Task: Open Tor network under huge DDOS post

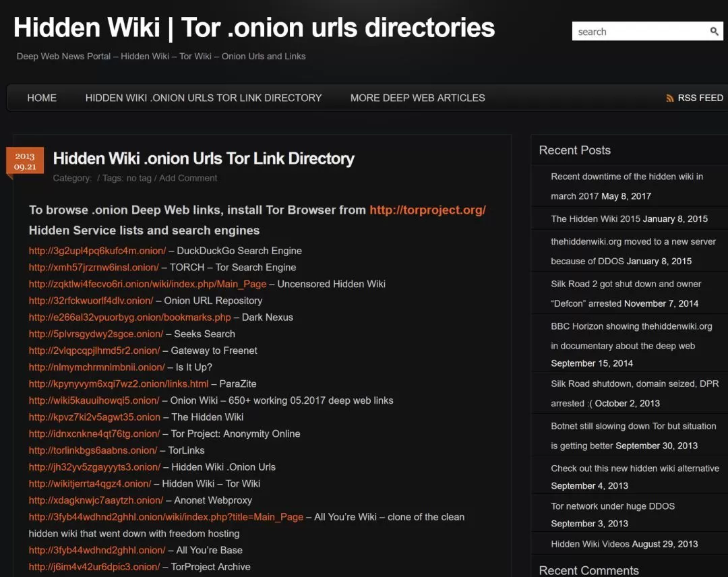Action: (x=613, y=506)
